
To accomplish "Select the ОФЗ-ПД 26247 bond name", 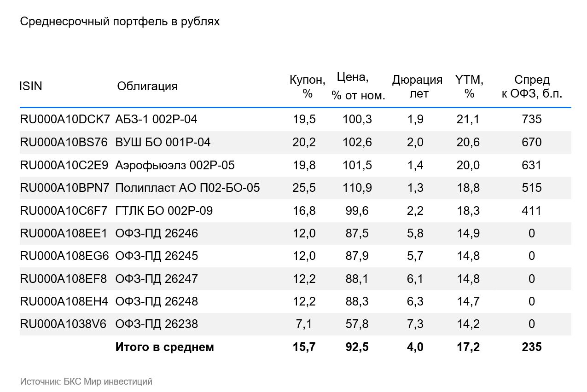I will click(157, 279).
